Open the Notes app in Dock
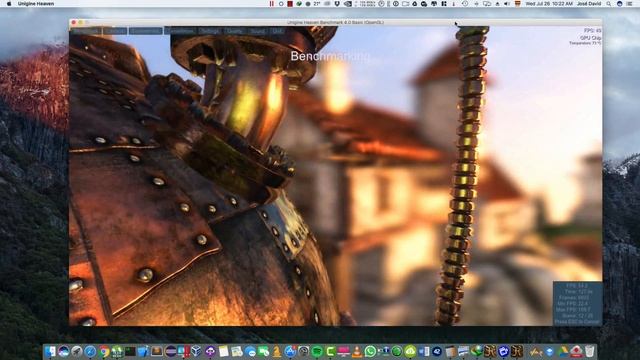 [223, 351]
